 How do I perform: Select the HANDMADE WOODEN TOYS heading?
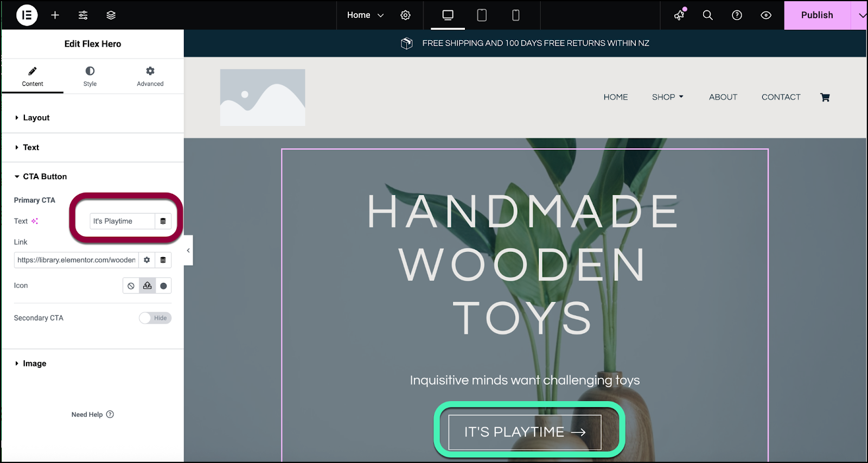coord(524,264)
